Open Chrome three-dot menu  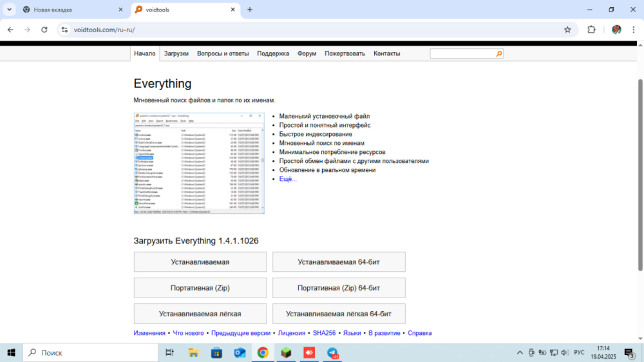coord(633,30)
